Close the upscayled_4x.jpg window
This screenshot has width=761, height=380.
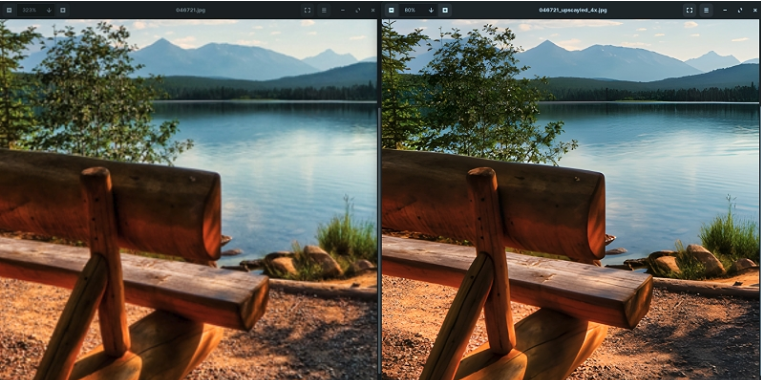754,10
